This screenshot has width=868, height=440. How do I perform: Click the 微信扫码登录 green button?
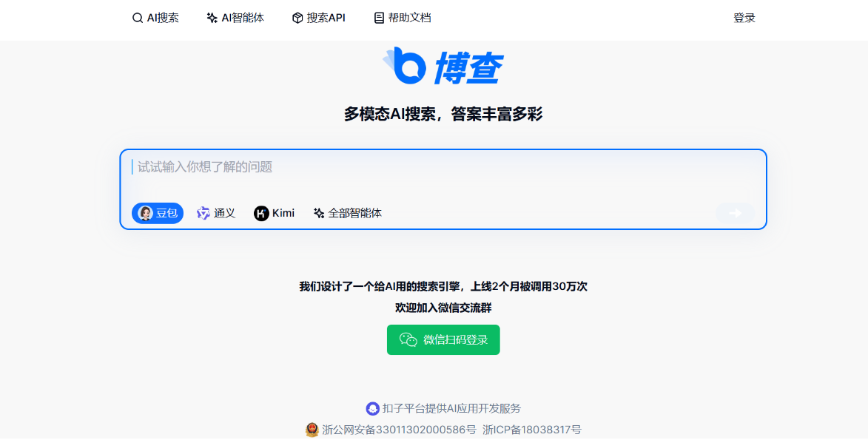tap(443, 340)
